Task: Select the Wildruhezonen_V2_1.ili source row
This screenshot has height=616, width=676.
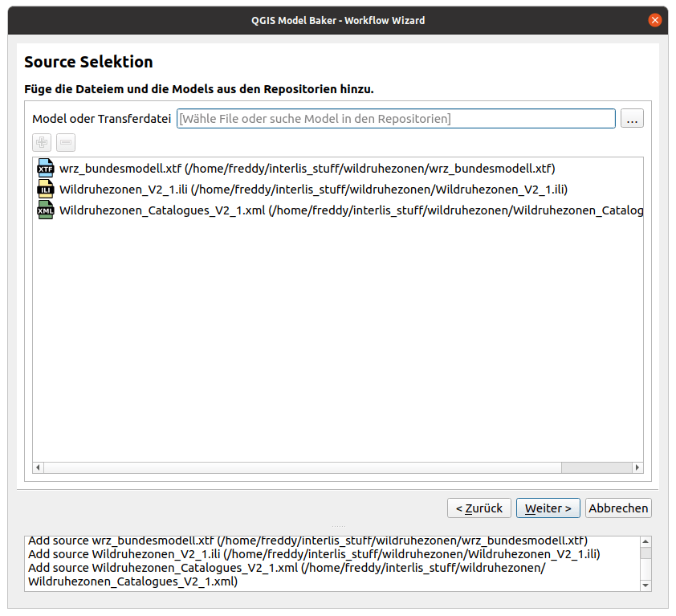Action: (x=338, y=190)
